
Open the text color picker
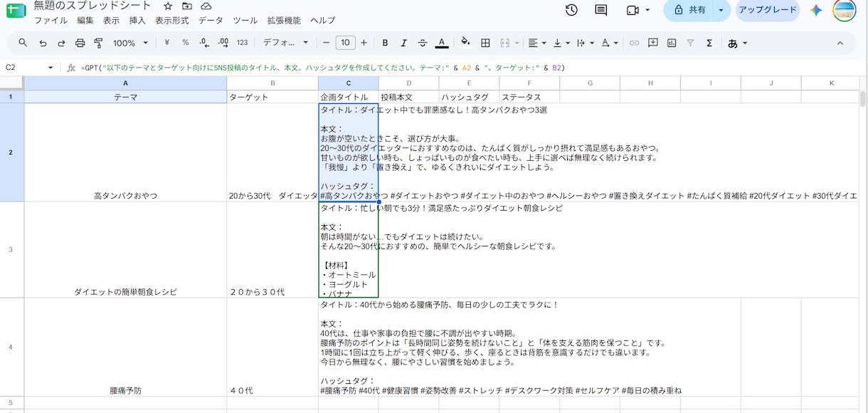442,43
